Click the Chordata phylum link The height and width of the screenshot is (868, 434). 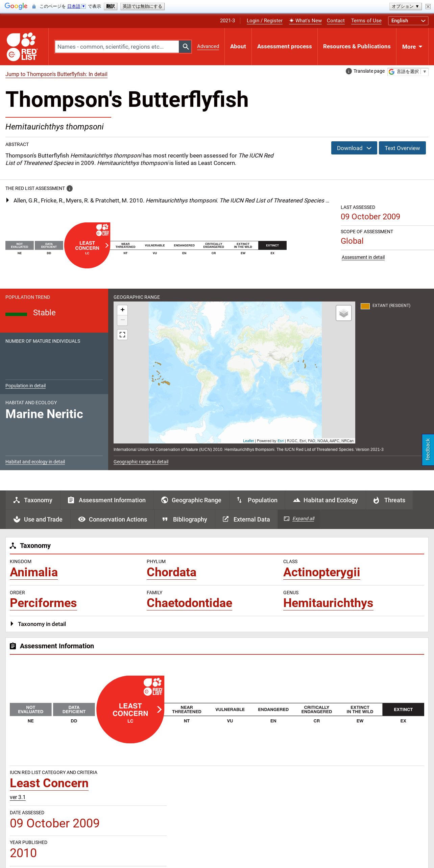point(171,572)
